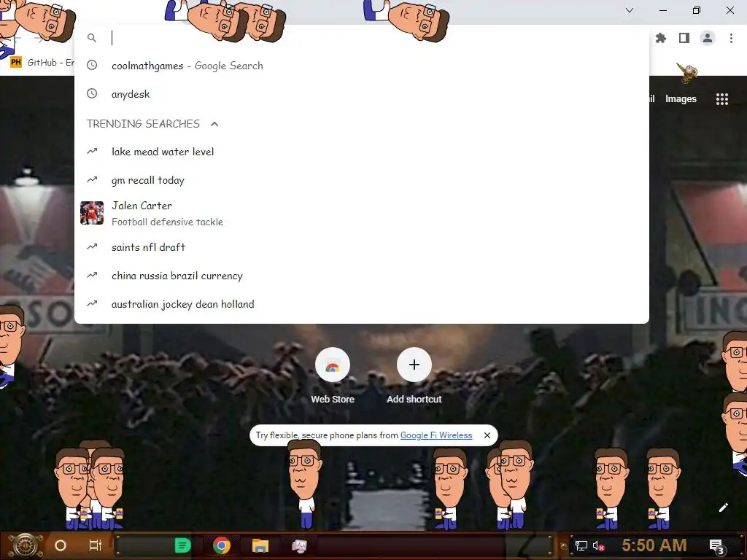
Task: Open File Explorer from the taskbar
Action: [x=260, y=545]
